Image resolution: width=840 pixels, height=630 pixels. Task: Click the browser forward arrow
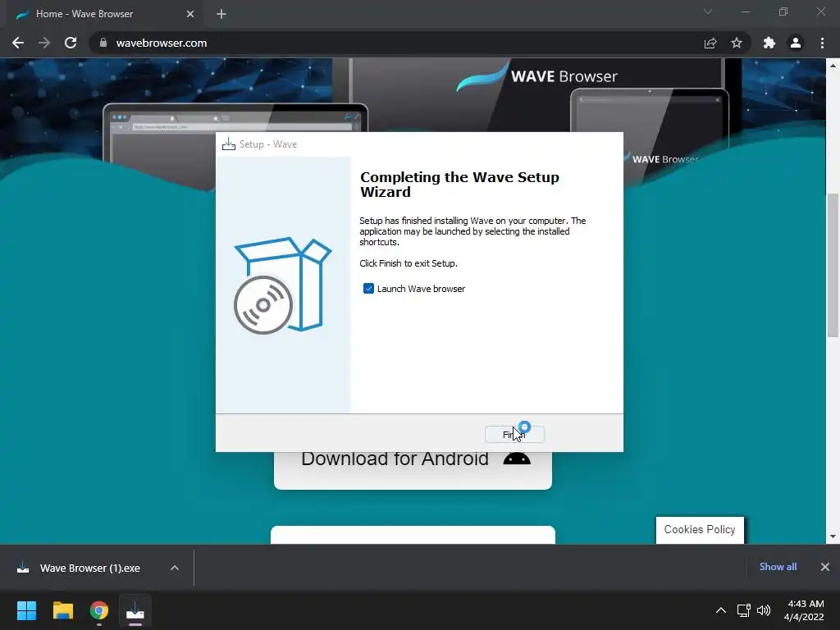pyautogui.click(x=44, y=43)
